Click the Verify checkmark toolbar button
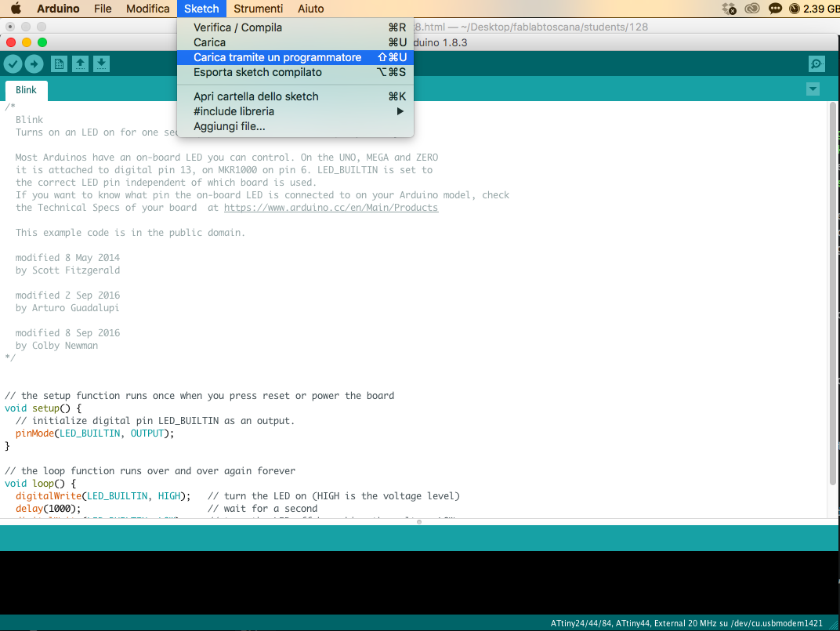This screenshot has height=631, width=840. pos(13,64)
